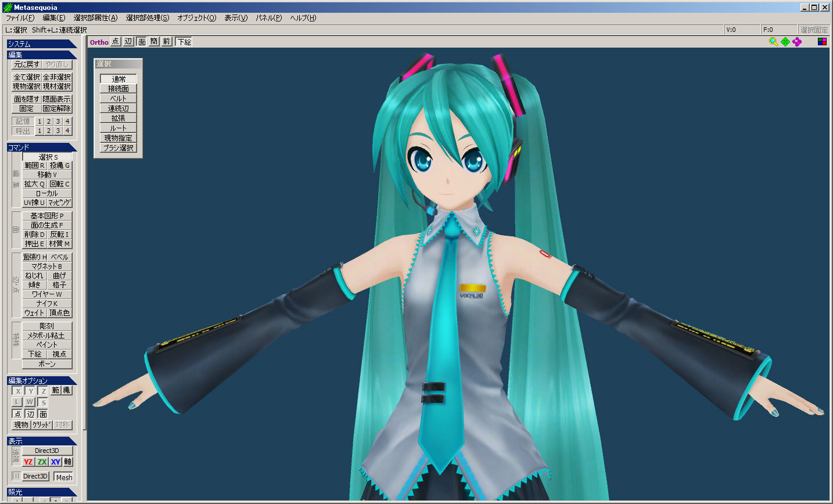This screenshot has width=833, height=504.
Task: Open the オブジェクト(O) menu
Action: click(x=196, y=18)
